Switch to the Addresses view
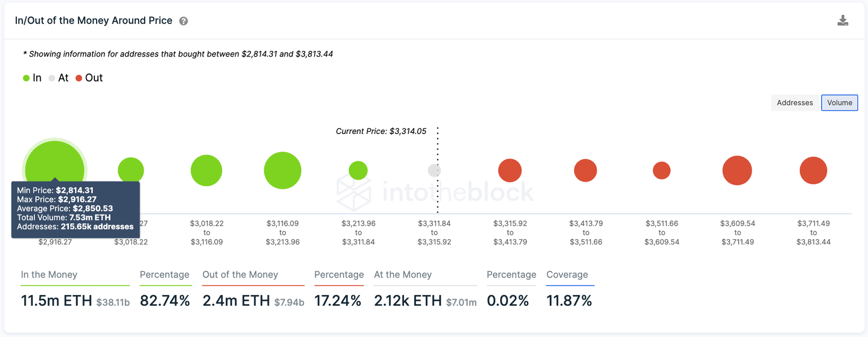 [x=795, y=103]
